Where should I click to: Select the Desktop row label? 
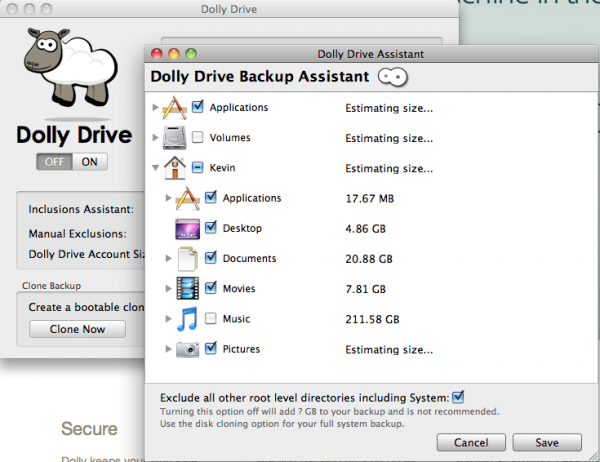[242, 229]
